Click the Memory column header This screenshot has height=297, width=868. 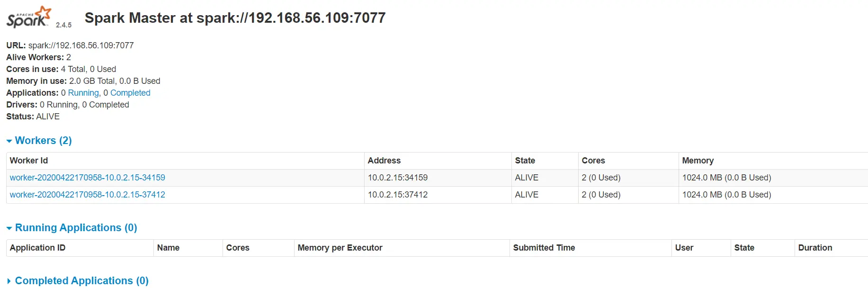tap(698, 161)
